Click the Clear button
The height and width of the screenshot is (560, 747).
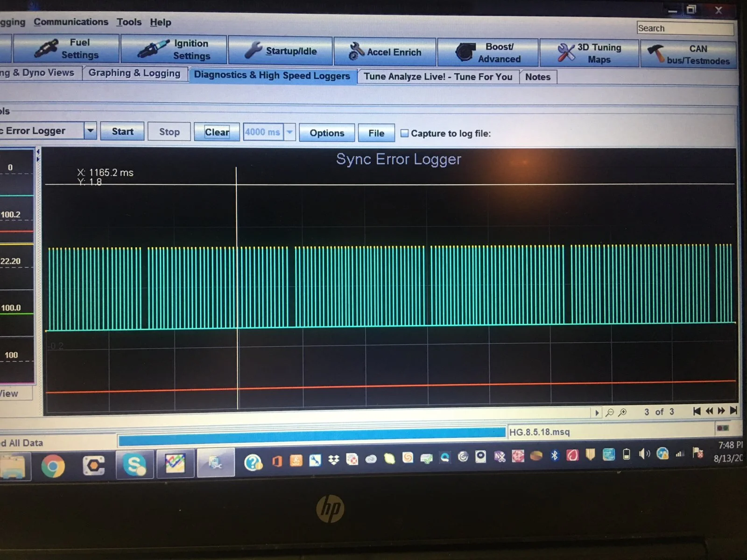217,133
